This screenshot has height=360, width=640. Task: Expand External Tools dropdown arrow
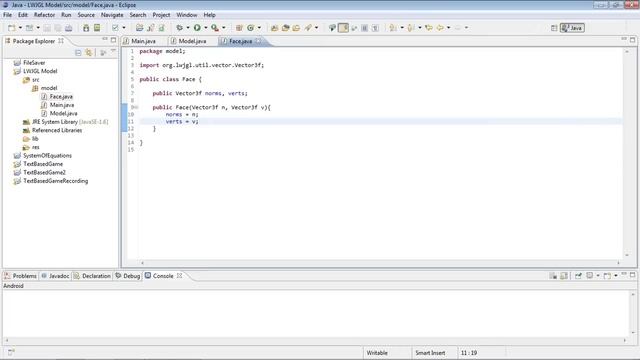tap(224, 28)
